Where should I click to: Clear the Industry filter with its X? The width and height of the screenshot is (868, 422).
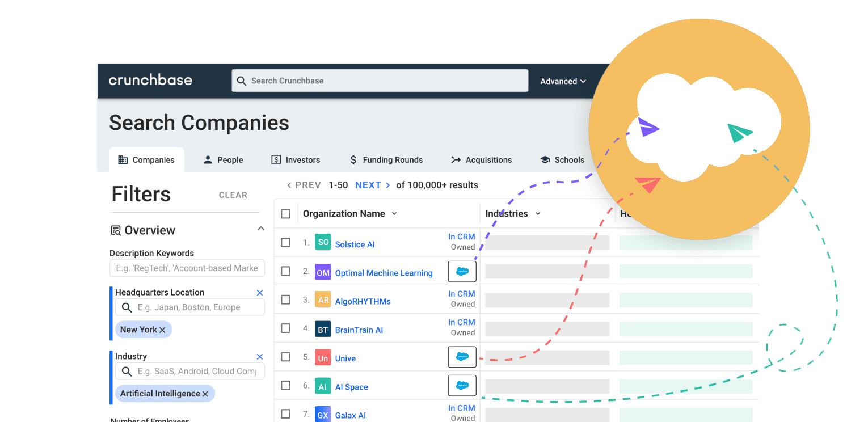click(x=260, y=357)
